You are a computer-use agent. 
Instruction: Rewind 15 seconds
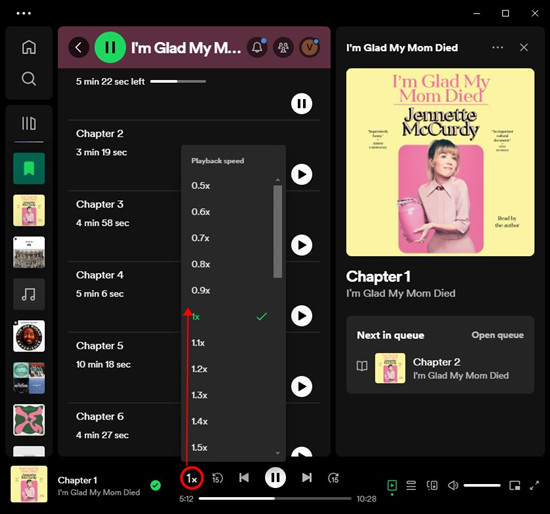click(x=217, y=478)
